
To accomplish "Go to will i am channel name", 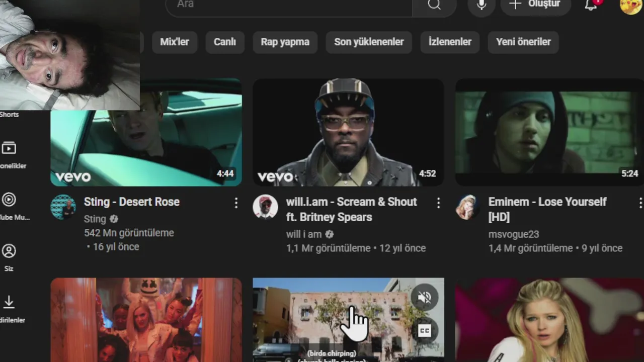I will coord(304,234).
